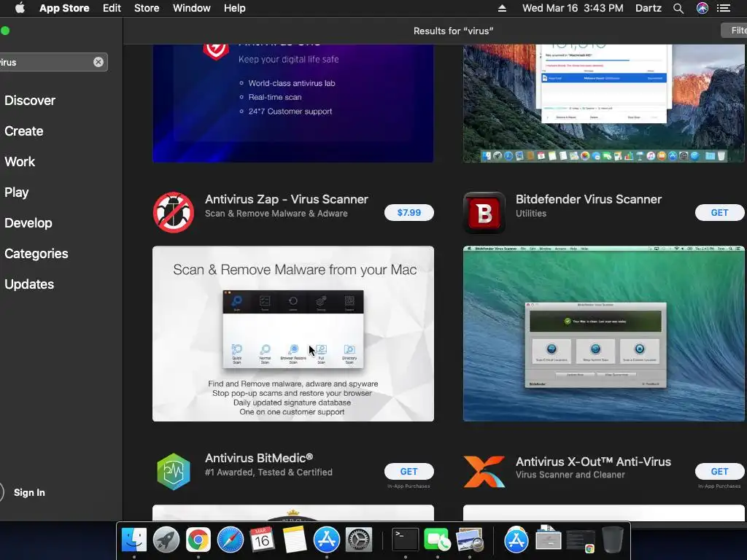Open the Help menu
747x560 pixels.
pyautogui.click(x=235, y=8)
